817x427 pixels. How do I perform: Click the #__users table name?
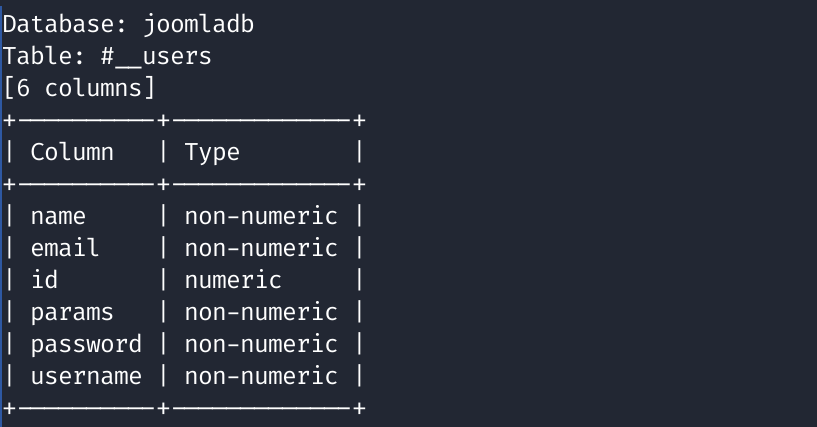tap(156, 56)
